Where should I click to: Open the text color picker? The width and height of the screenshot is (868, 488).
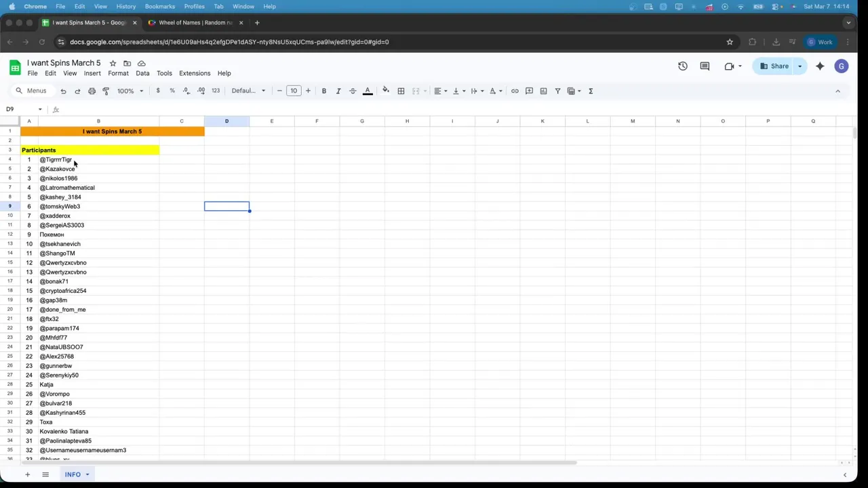coord(368,91)
